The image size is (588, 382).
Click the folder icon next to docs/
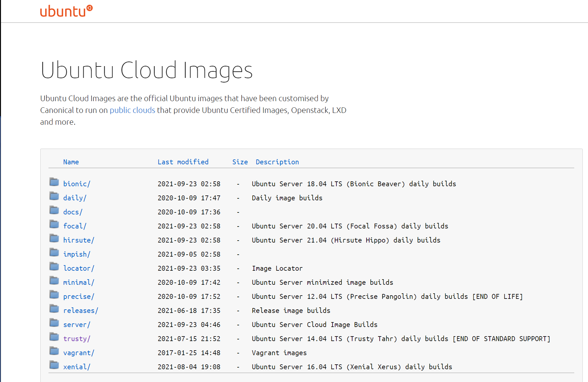(x=54, y=210)
